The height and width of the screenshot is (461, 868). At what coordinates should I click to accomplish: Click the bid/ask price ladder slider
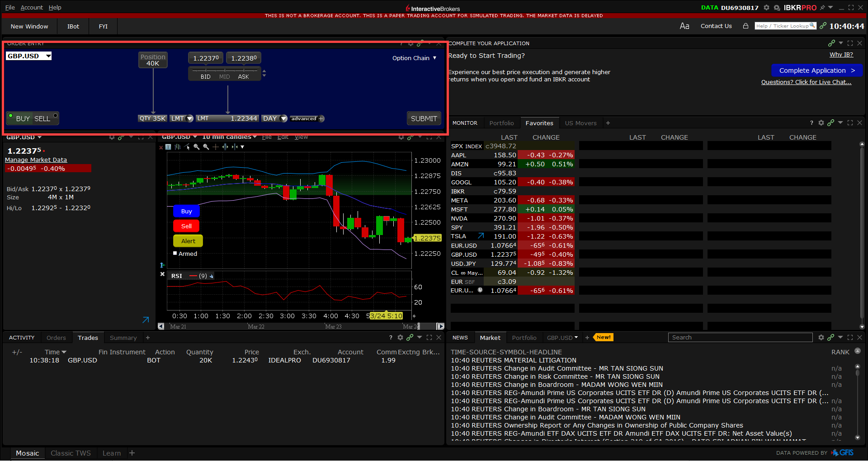225,70
